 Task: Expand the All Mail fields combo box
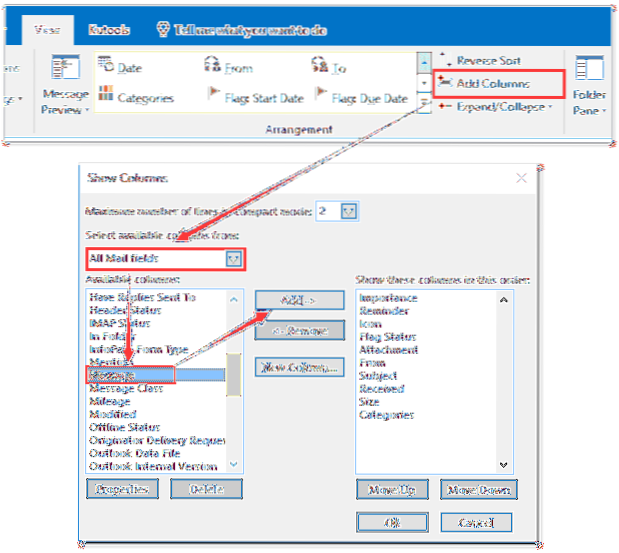233,259
